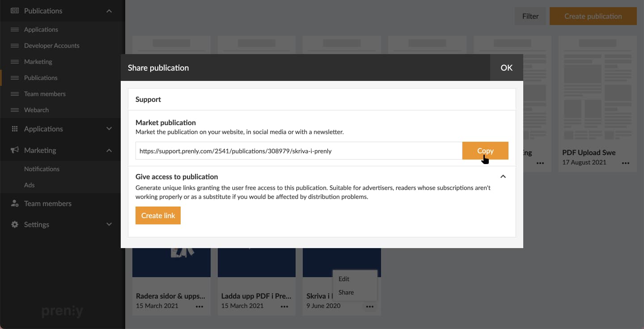The height and width of the screenshot is (329, 644).
Task: Click the Marketing megaphone icon
Action: coord(15,150)
